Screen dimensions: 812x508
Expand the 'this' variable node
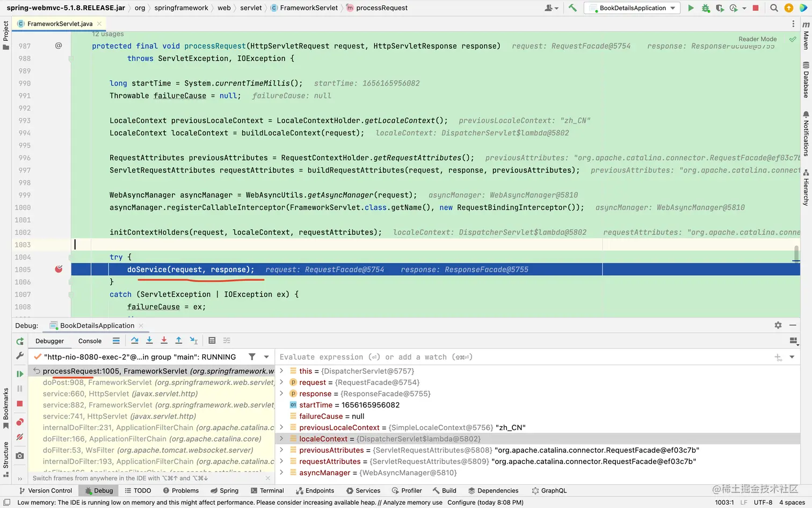coord(281,371)
